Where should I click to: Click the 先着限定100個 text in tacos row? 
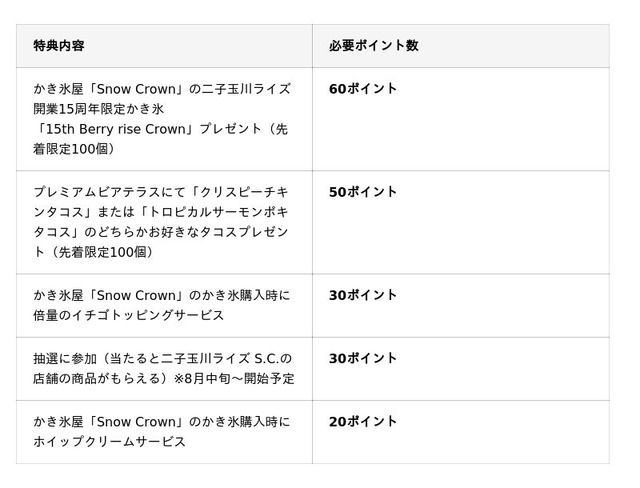tap(102, 253)
